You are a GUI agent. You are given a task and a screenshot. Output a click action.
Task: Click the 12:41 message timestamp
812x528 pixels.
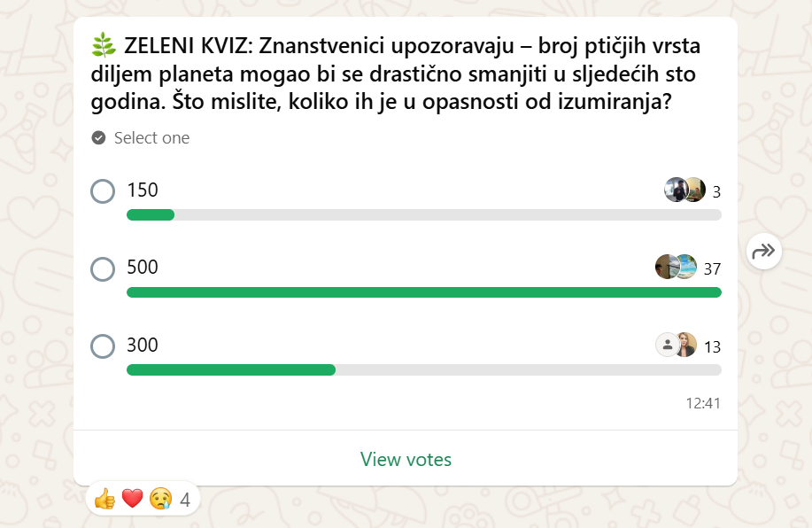703,403
